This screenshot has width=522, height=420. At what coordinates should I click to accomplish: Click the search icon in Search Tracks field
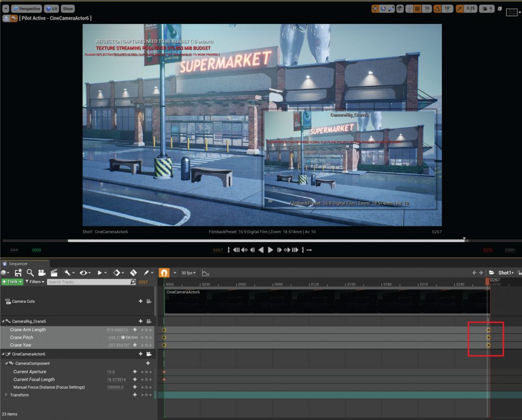pos(133,282)
